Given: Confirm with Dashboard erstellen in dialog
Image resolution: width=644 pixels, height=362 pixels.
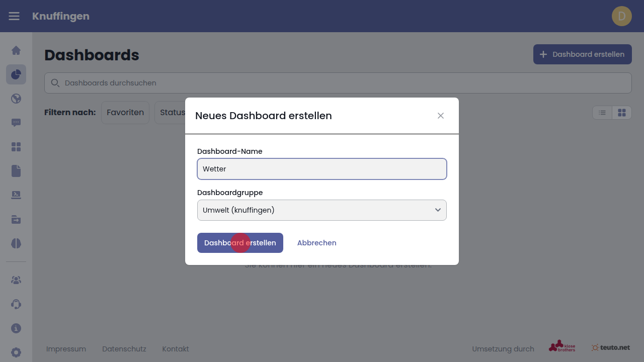Looking at the screenshot, I should coord(240,243).
